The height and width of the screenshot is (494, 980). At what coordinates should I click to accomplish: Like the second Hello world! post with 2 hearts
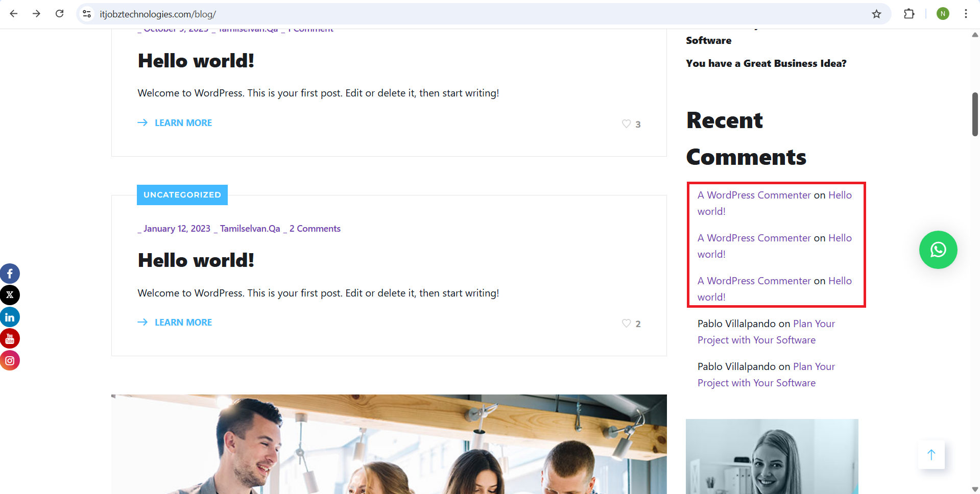[x=627, y=324]
